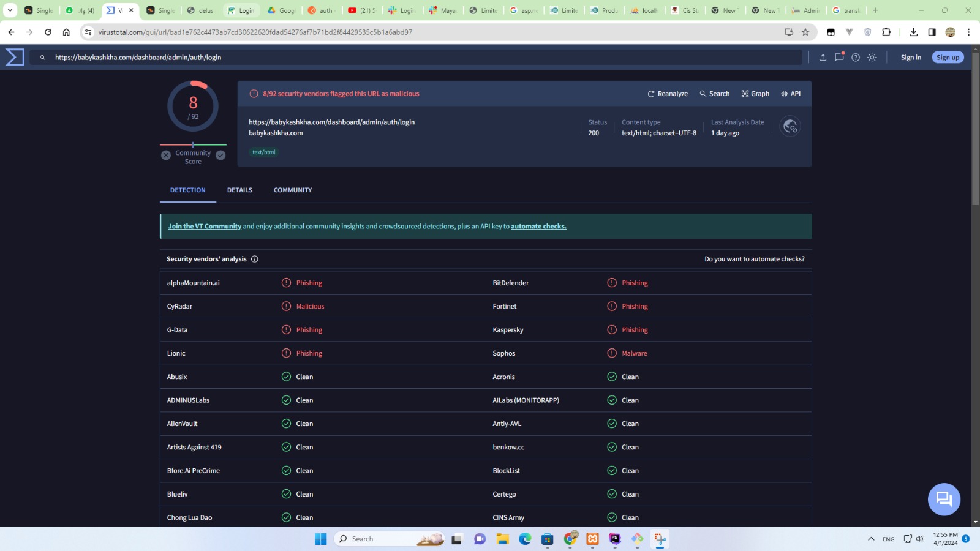Screen dimensions: 980x551
Task: Open the Graph view
Action: pyautogui.click(x=755, y=94)
